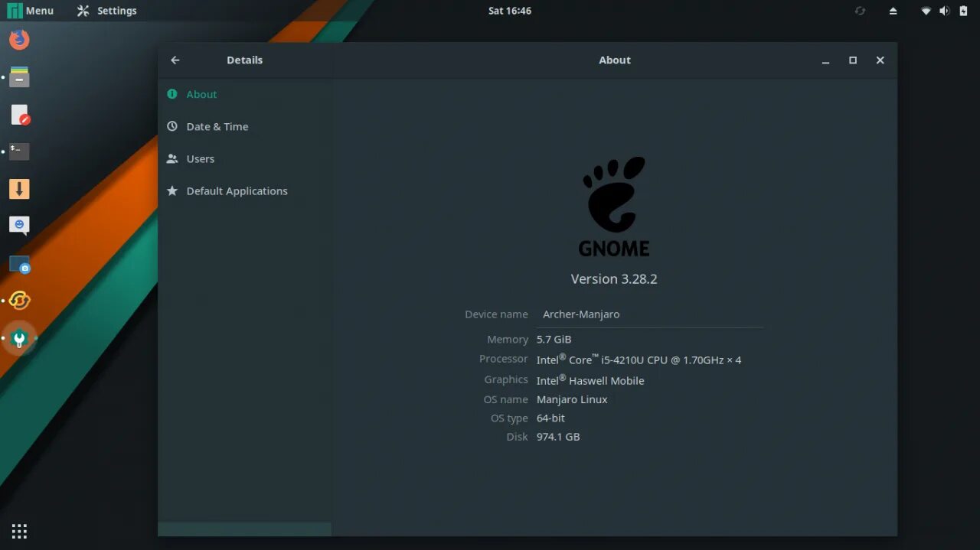The width and height of the screenshot is (980, 550).
Task: Click the Device name label
Action: (x=496, y=314)
